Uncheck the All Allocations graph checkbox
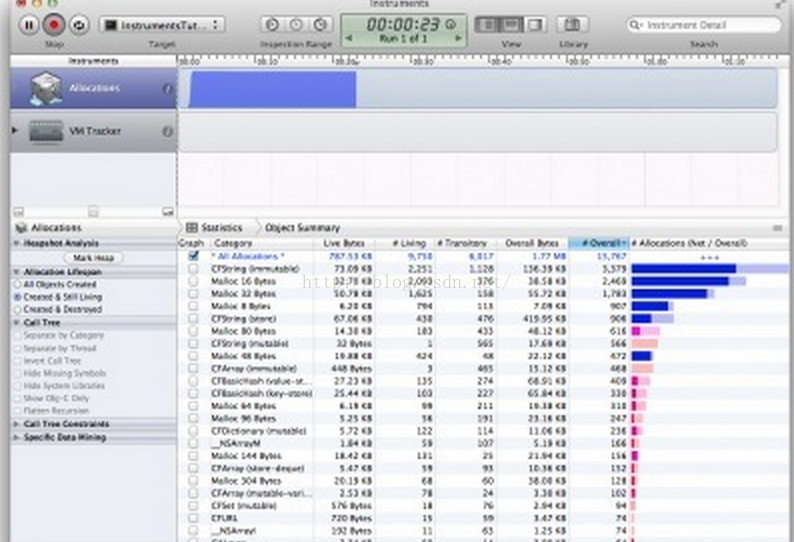Screen dimensions: 794x542 click(x=193, y=256)
